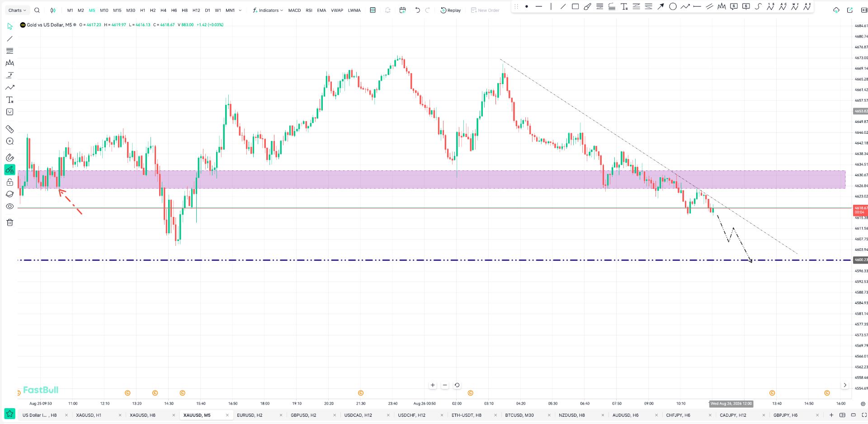Switch to the M30 timeframe
868x424 pixels.
tap(131, 10)
